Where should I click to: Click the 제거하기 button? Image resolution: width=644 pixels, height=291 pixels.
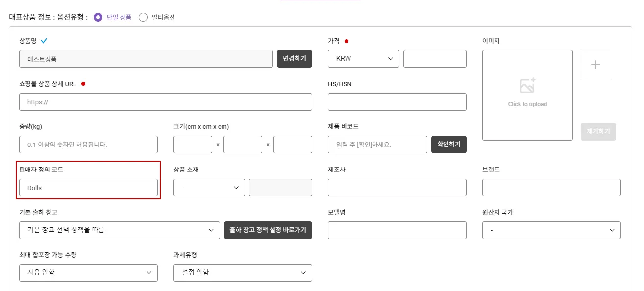coord(598,132)
